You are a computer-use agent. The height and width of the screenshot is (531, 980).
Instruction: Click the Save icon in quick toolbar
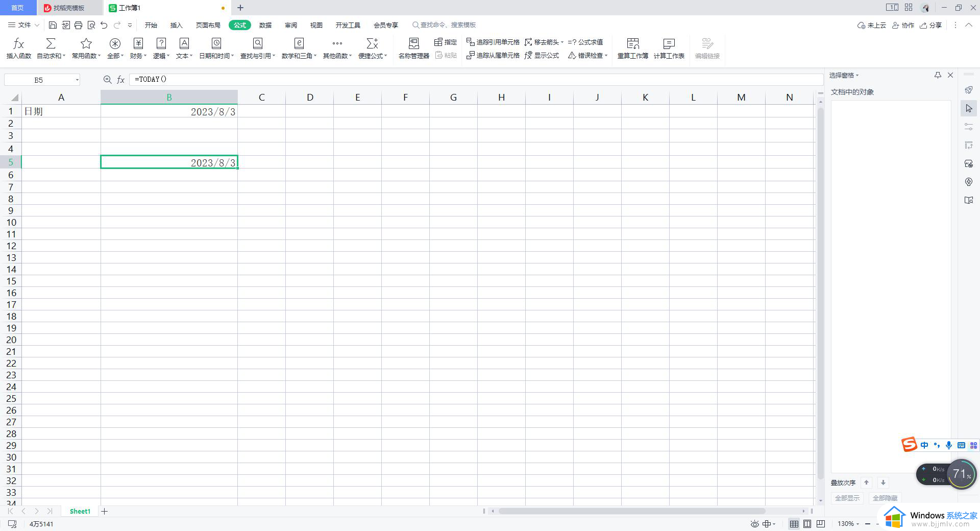click(x=53, y=25)
